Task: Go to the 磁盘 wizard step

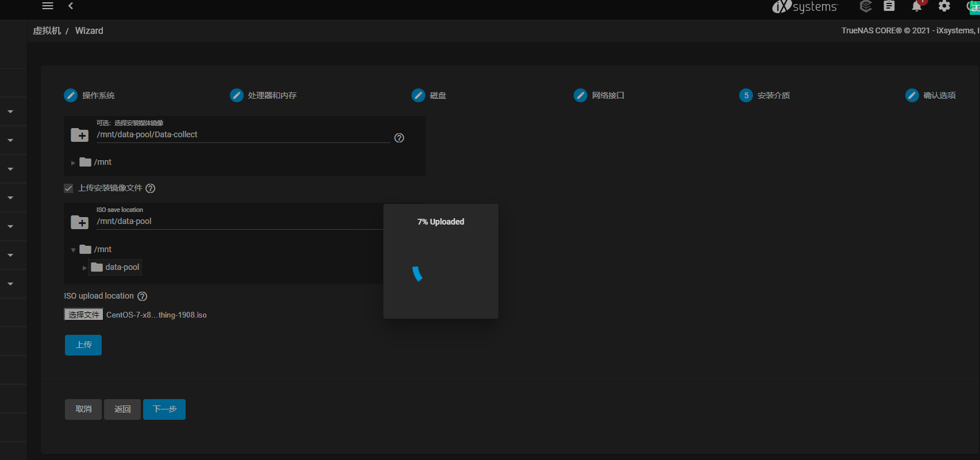Action: coord(429,95)
